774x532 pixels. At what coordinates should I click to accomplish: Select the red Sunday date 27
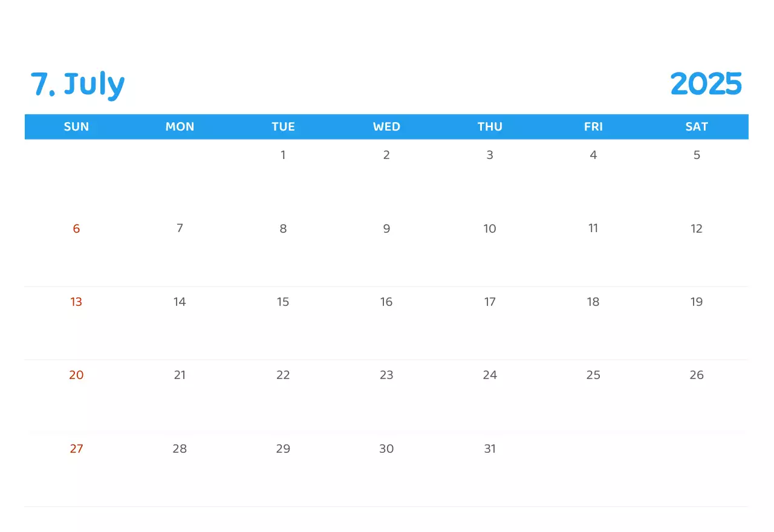coord(76,449)
